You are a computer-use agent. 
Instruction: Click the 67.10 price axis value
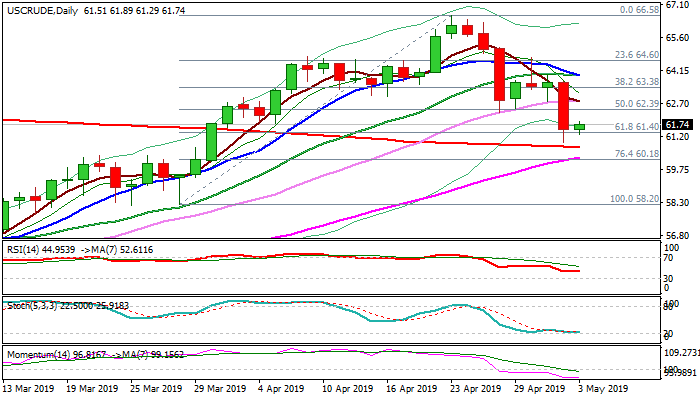click(678, 4)
